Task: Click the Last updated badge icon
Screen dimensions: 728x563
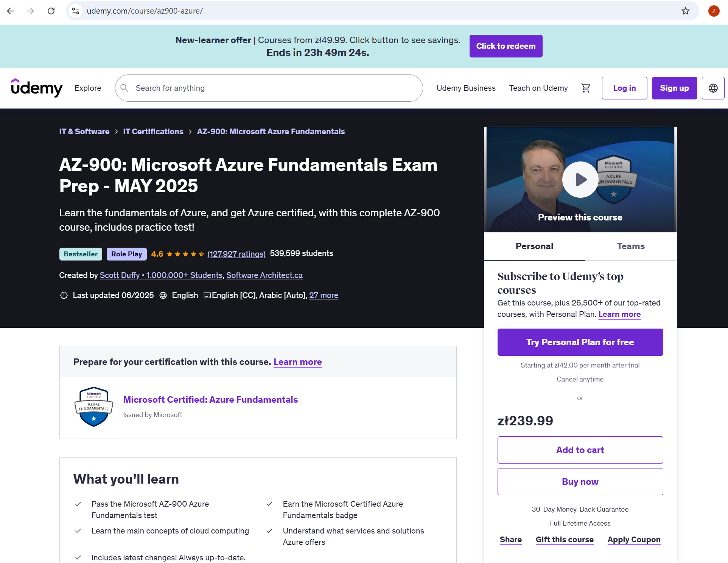Action: 64,295
